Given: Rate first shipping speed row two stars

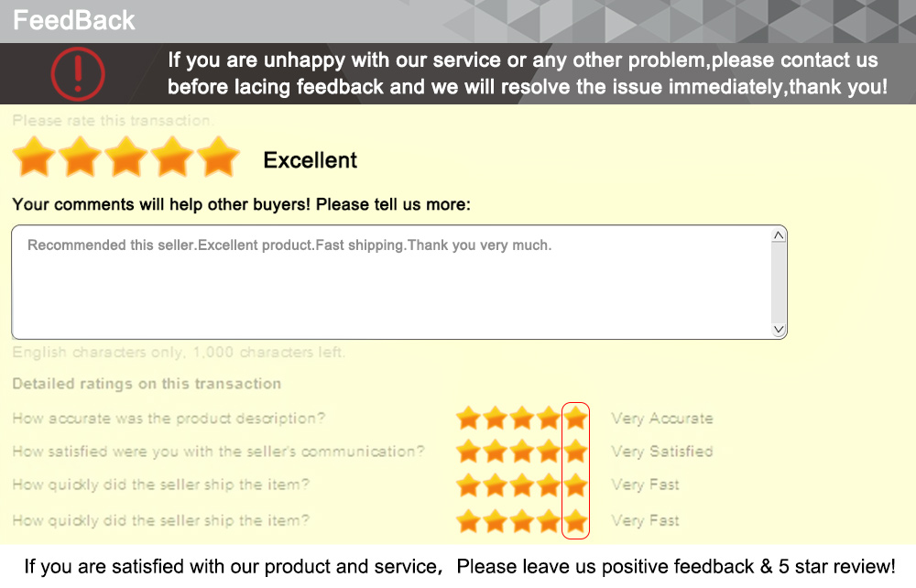Looking at the screenshot, I should coord(496,485).
